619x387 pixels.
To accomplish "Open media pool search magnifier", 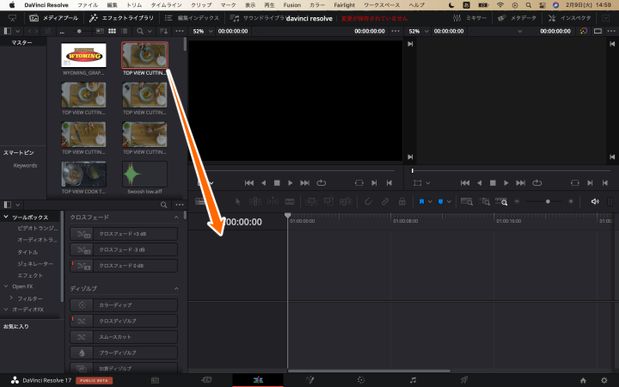I will pyautogui.click(x=140, y=31).
